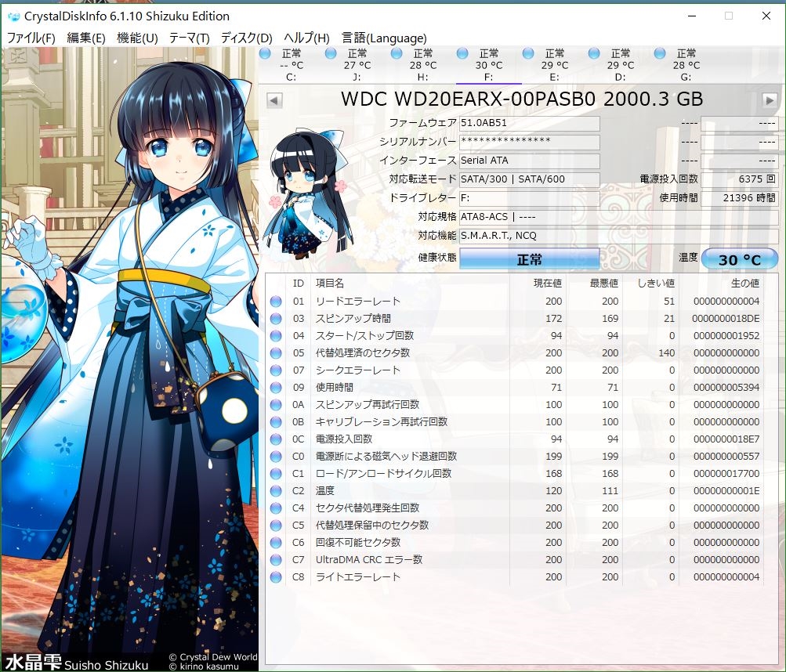Click status orb for C1 ロード/アンロードサイクル回数

pyautogui.click(x=276, y=474)
